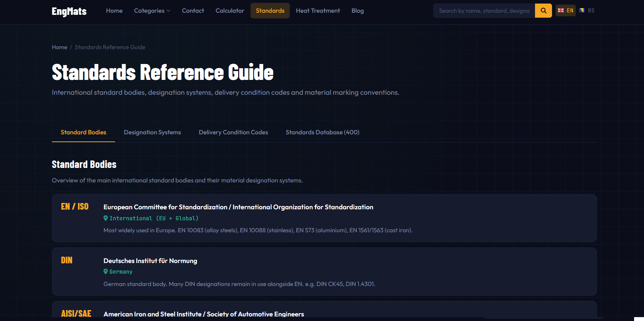Click the Standard Bodies section heading
The width and height of the screenshot is (644, 321).
(84, 164)
